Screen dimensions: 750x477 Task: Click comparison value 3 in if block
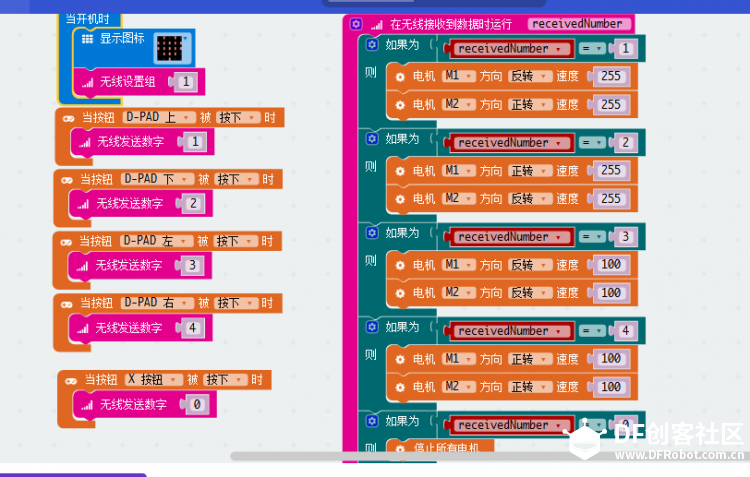[625, 237]
